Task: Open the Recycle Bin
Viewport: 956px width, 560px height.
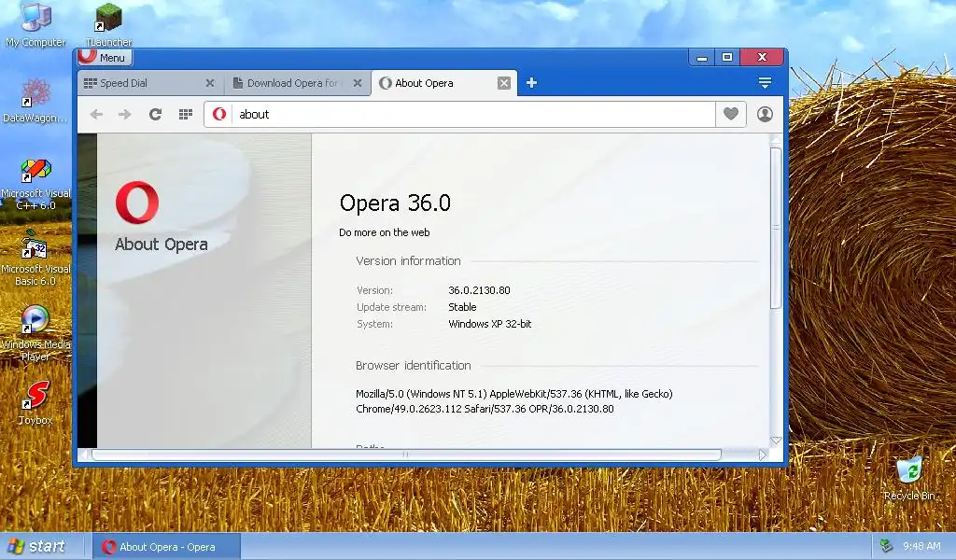Action: coord(909,479)
